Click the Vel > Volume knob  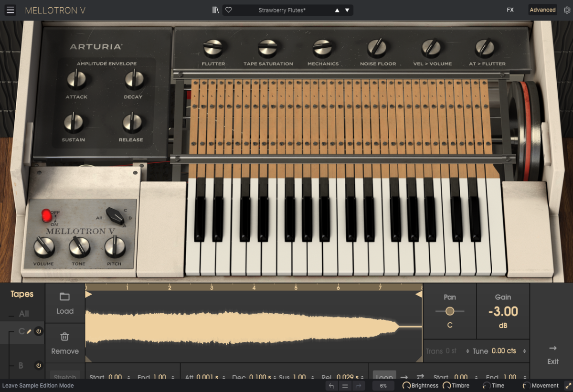click(432, 48)
